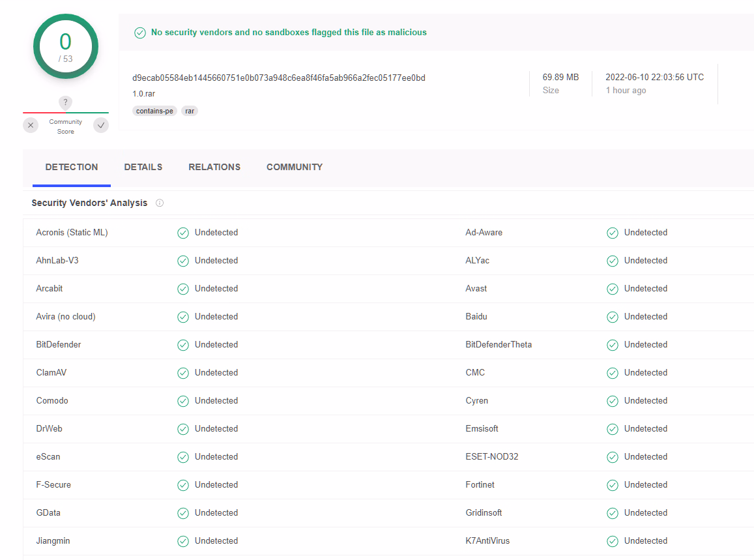Click the check icon in the Cyren row

coord(613,401)
